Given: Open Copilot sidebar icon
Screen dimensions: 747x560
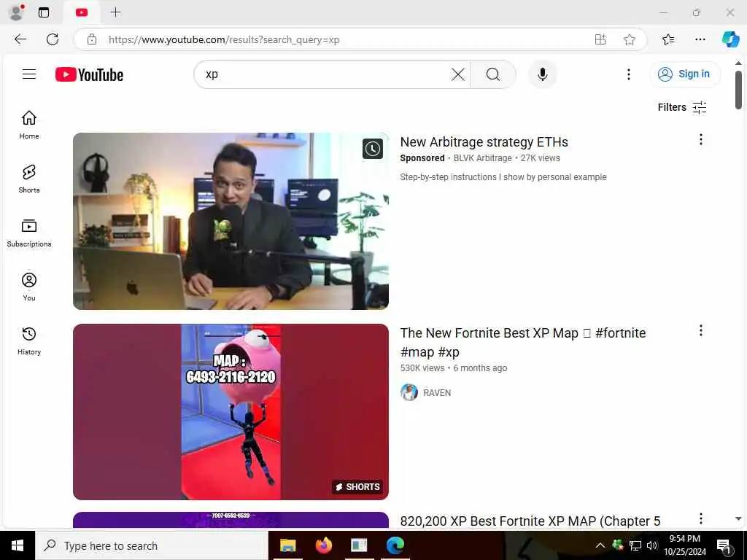Looking at the screenshot, I should 730,39.
